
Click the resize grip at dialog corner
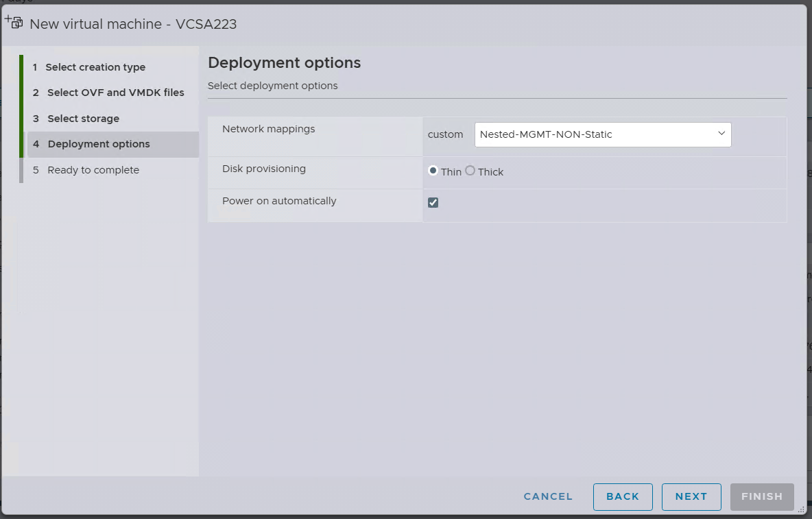pos(800,509)
